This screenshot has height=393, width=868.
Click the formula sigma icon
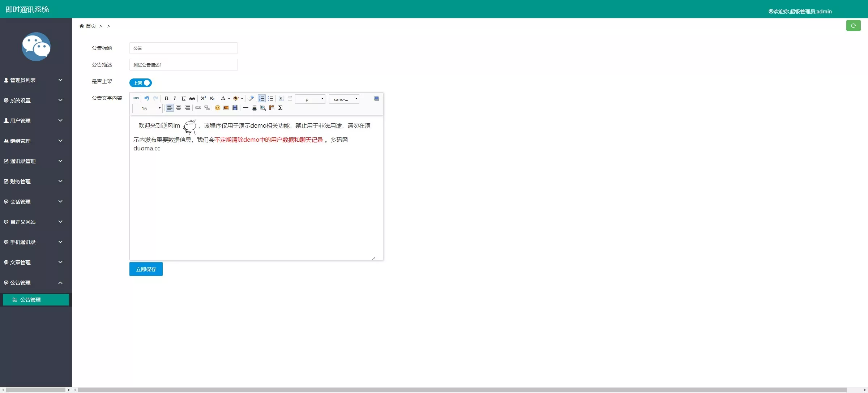pos(280,108)
